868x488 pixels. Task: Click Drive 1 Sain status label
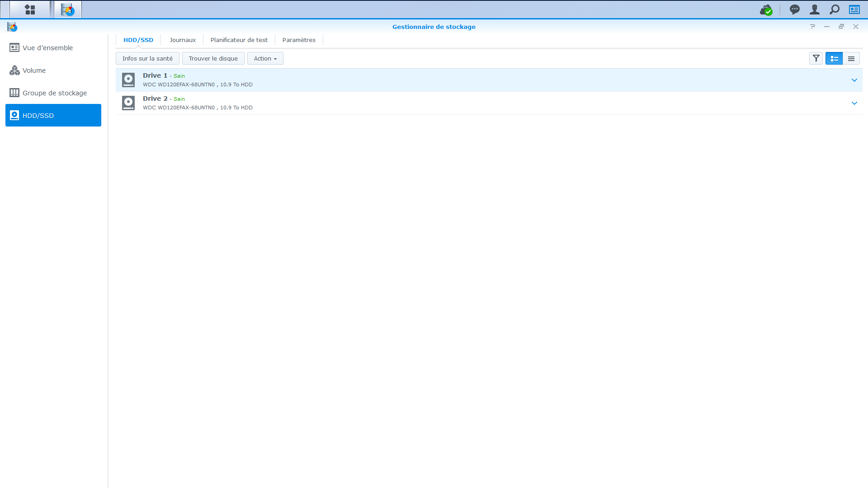tap(179, 76)
